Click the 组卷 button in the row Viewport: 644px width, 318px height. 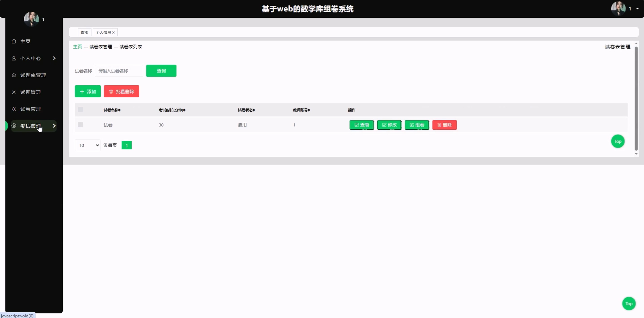(417, 125)
